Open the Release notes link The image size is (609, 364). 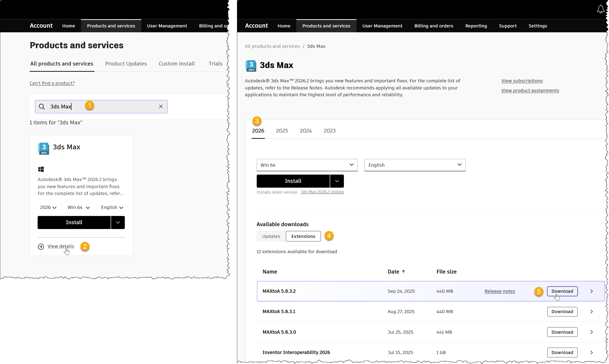(500, 291)
